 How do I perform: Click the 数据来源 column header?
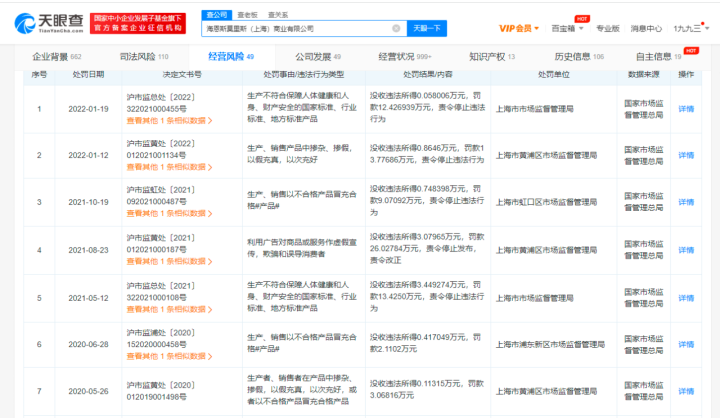[643, 74]
